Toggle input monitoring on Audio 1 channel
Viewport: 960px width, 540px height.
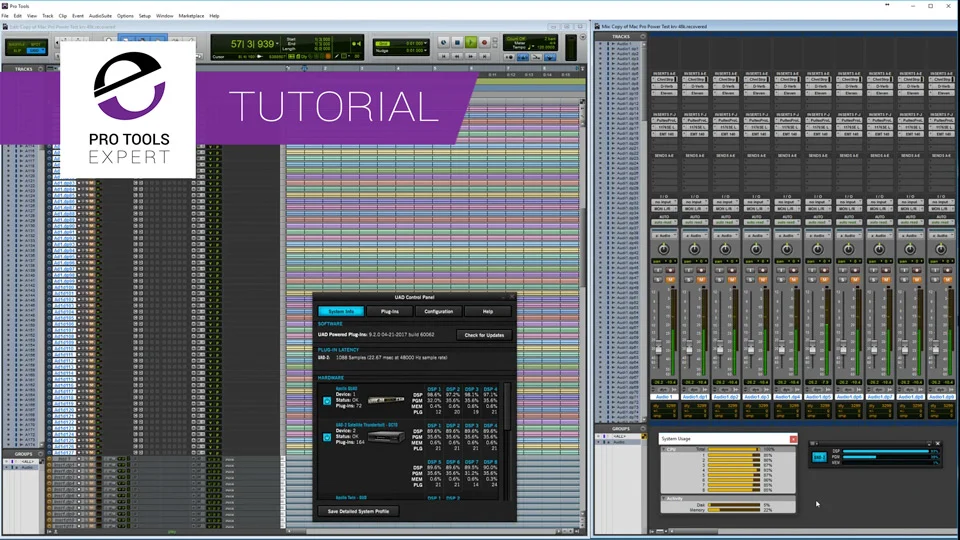click(x=658, y=271)
